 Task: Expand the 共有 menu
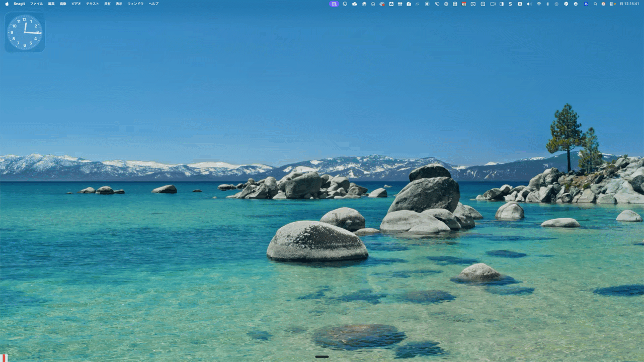click(x=107, y=4)
